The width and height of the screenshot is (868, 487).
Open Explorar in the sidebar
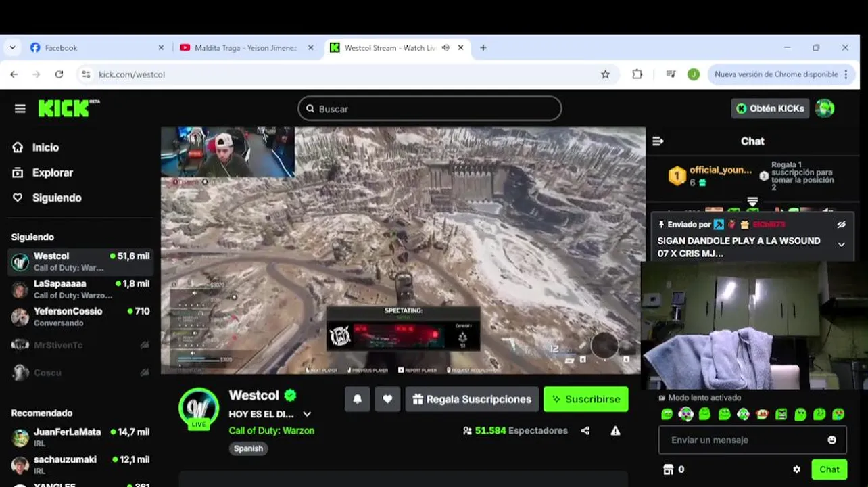(43, 172)
